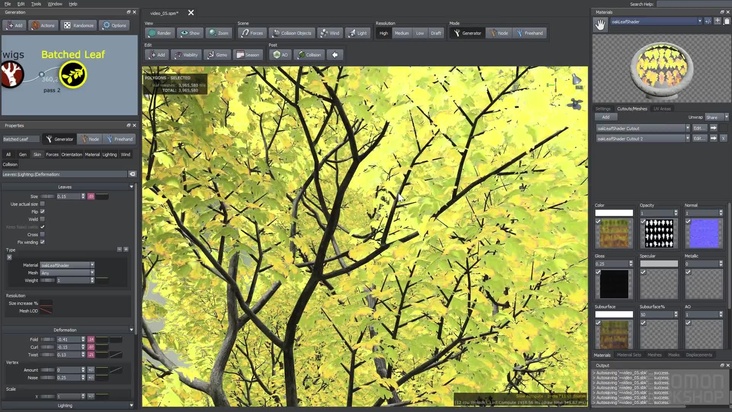The width and height of the screenshot is (732, 412).
Task: Click the Zoom view button
Action: click(x=218, y=33)
